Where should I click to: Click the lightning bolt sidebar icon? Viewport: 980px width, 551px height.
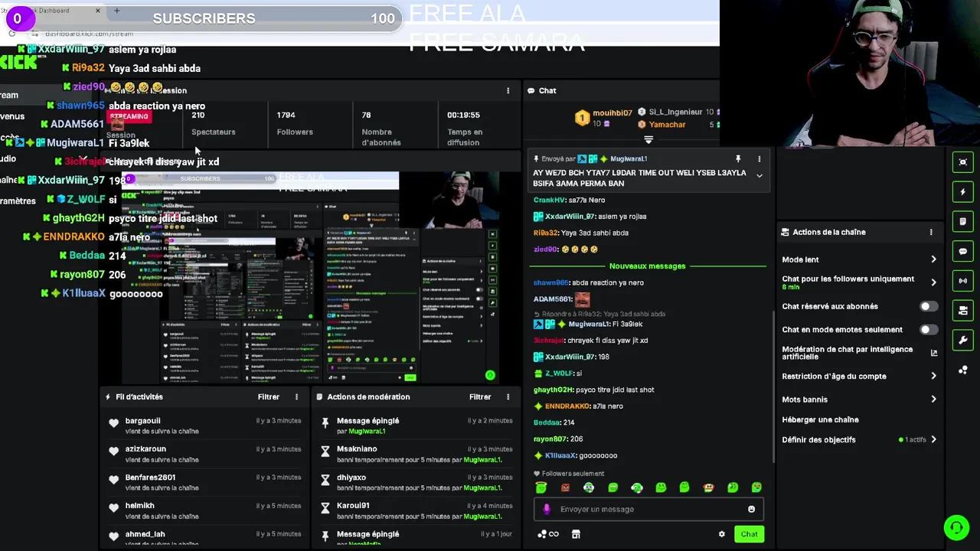[x=962, y=191]
